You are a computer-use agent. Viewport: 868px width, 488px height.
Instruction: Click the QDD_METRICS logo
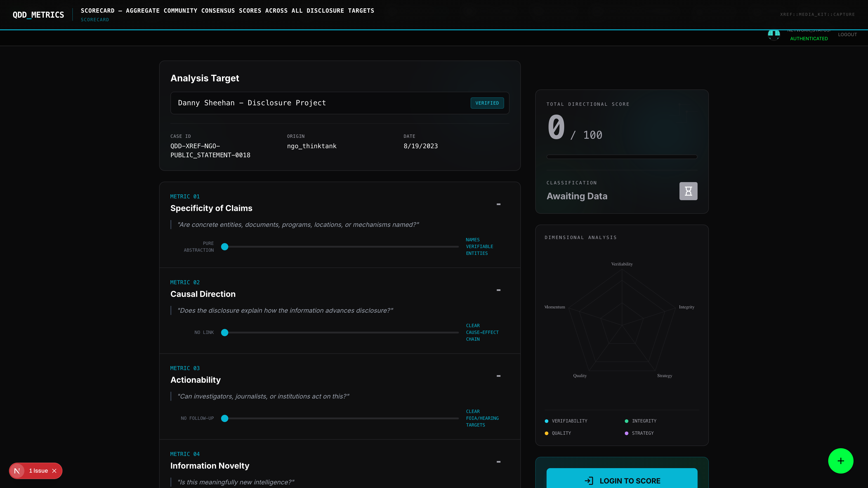[x=38, y=15]
